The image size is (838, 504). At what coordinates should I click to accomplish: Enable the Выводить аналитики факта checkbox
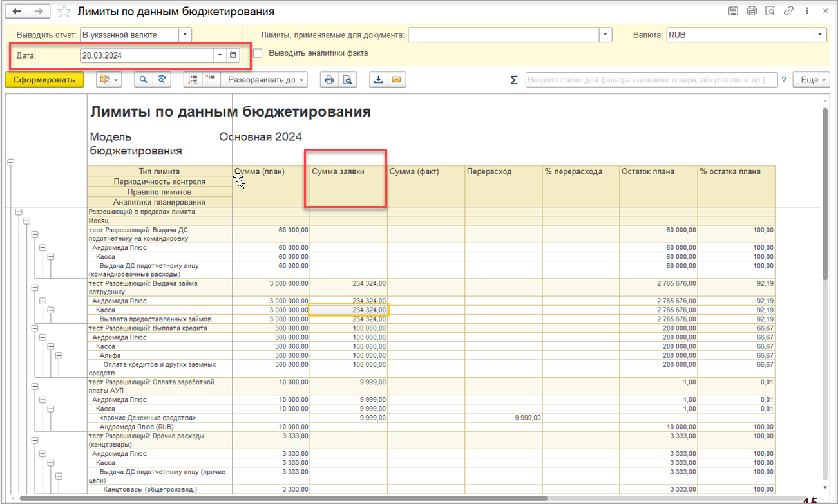tap(258, 53)
